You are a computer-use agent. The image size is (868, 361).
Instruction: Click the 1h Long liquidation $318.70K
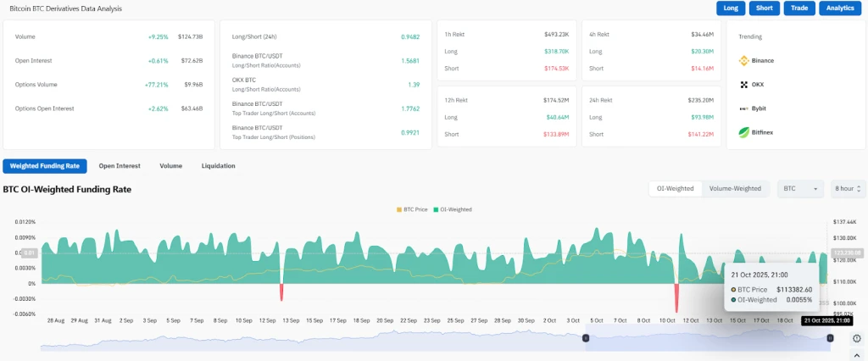556,52
